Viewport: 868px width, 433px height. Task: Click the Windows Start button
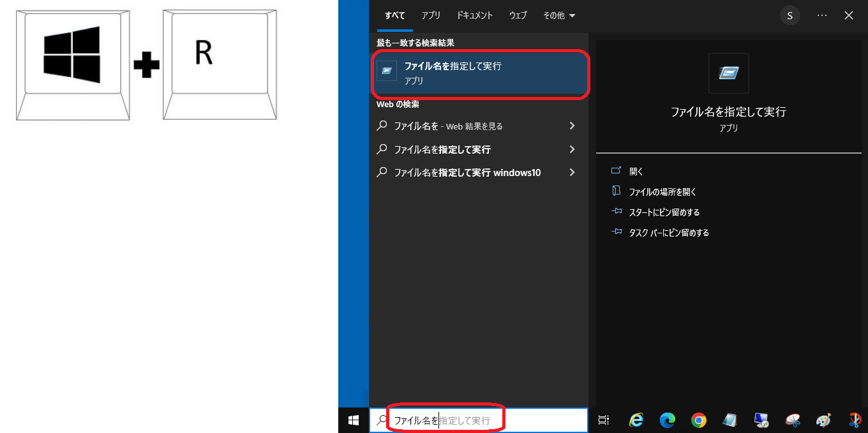[x=353, y=420]
